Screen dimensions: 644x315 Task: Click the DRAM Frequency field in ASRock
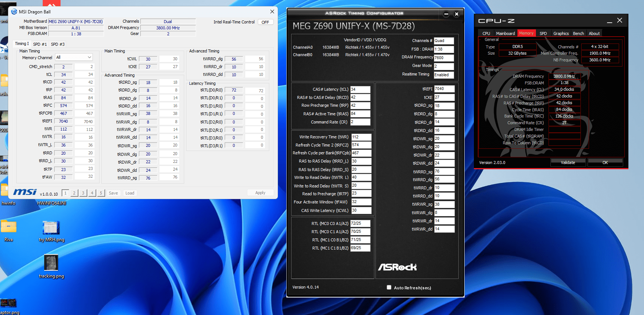[444, 58]
